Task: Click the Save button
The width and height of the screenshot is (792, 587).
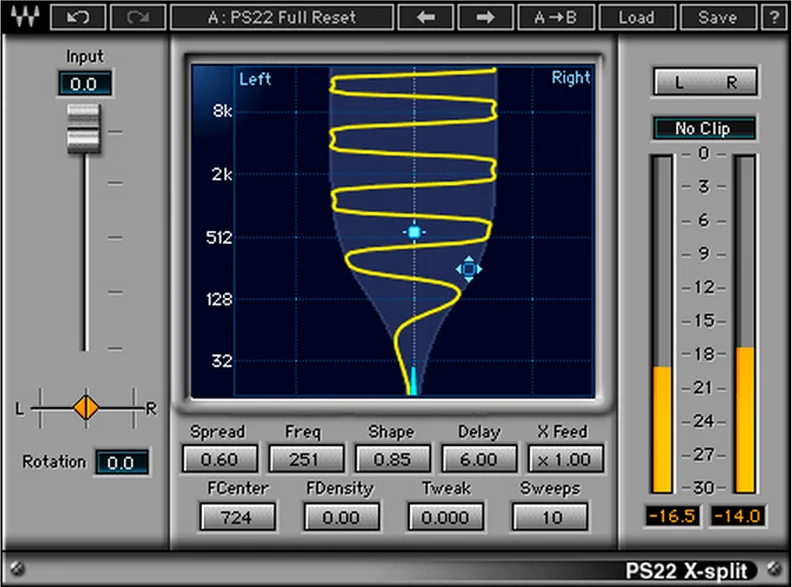Action: [x=718, y=17]
